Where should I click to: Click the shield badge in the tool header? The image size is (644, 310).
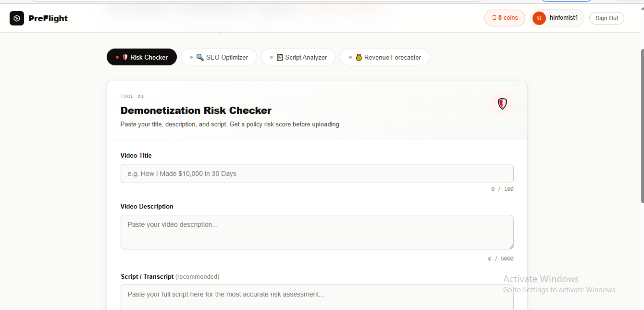tap(502, 103)
